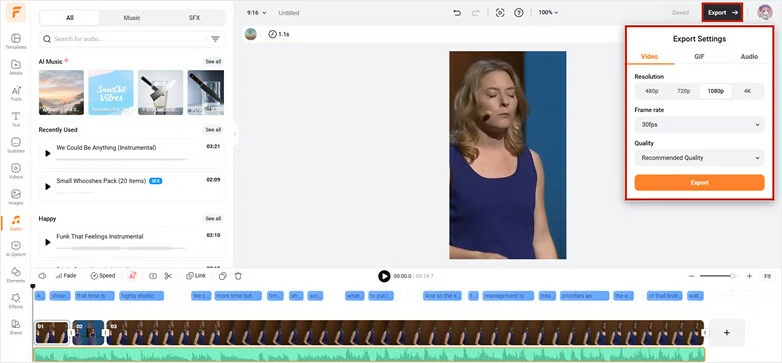Open the user avatar menu
Image resolution: width=782 pixels, height=363 pixels.
click(765, 12)
